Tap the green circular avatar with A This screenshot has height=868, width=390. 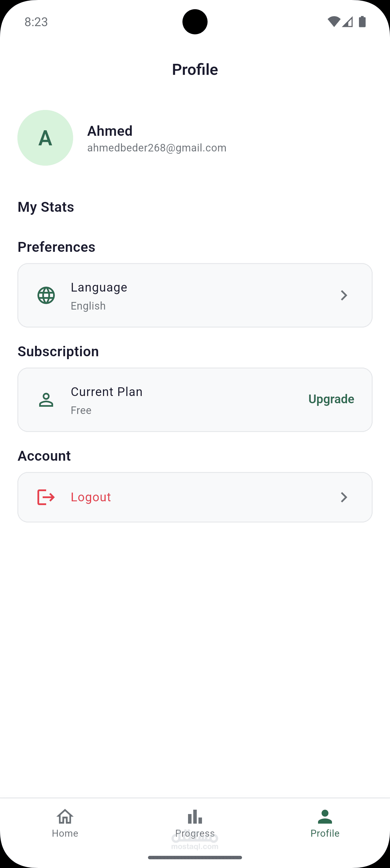pyautogui.click(x=45, y=138)
